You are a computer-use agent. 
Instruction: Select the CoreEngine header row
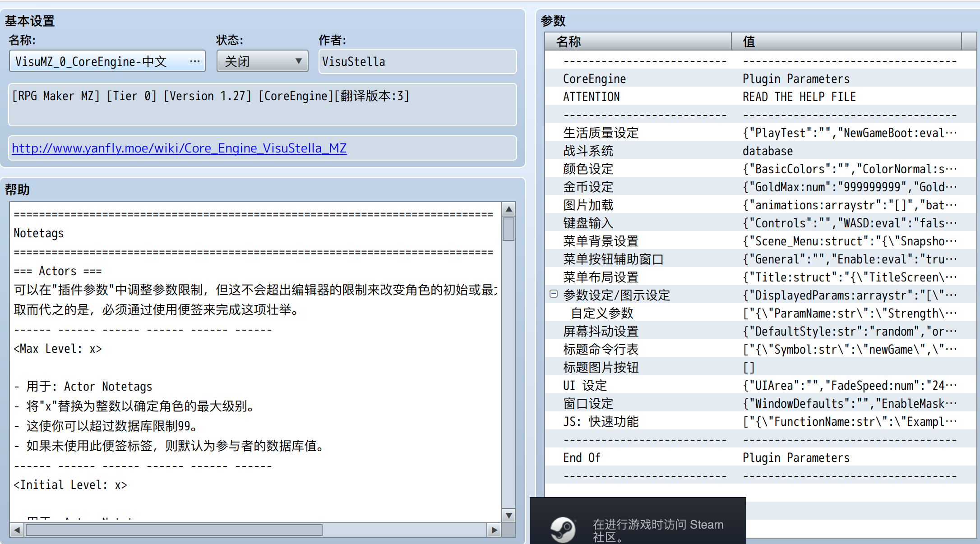point(760,78)
